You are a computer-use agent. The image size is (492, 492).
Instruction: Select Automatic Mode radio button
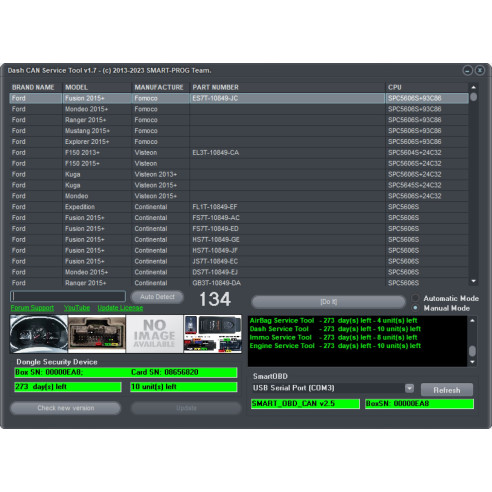[x=415, y=298]
